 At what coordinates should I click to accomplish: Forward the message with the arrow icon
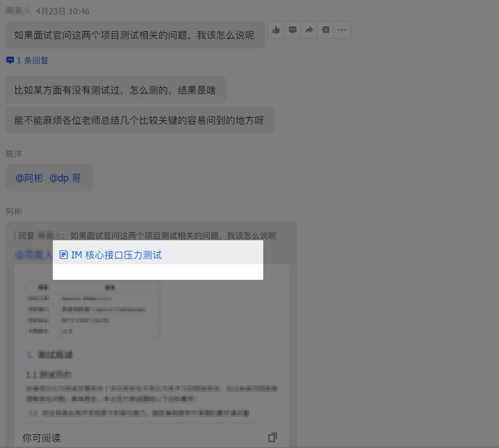309,30
